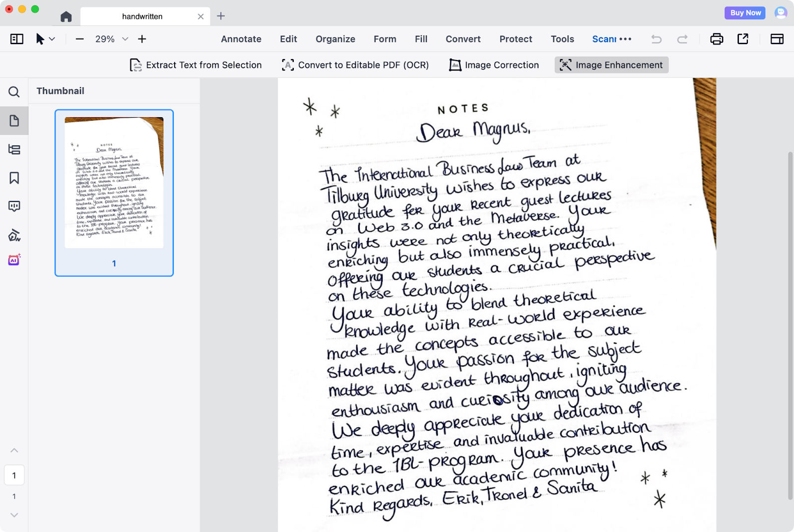Click the Buy Now button

pyautogui.click(x=745, y=13)
